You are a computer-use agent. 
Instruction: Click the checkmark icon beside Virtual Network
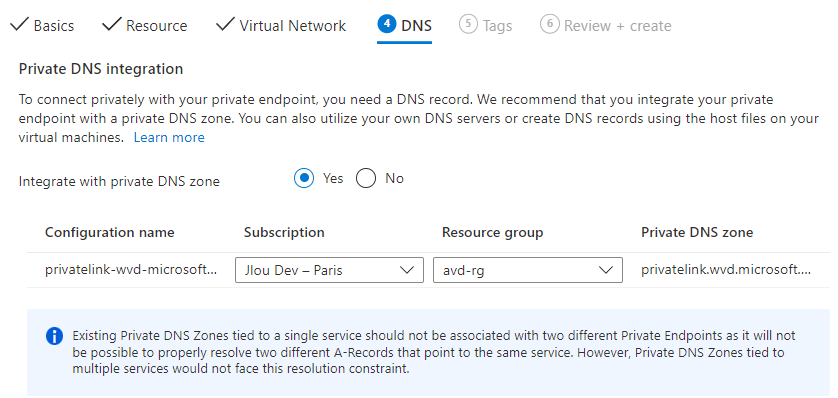tap(226, 25)
